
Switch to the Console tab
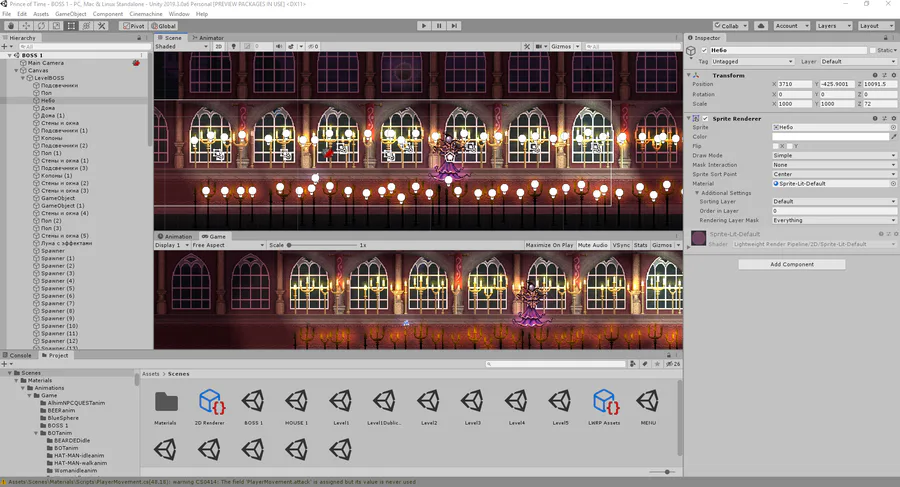coord(17,355)
